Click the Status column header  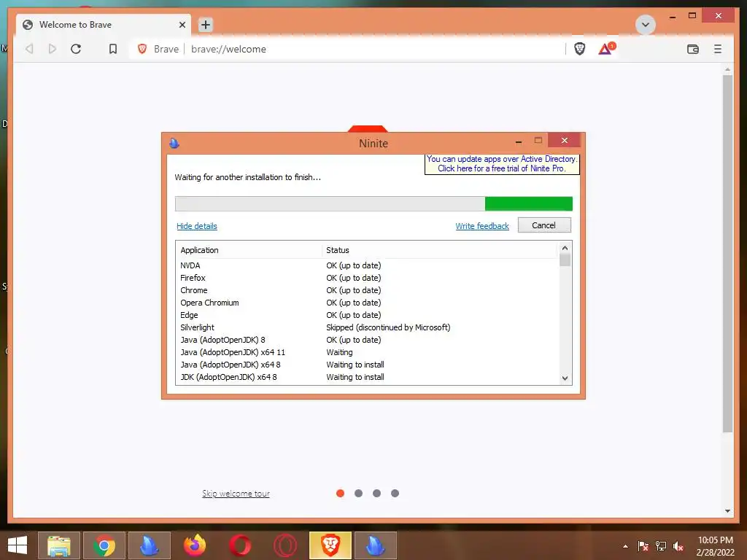tap(439, 251)
